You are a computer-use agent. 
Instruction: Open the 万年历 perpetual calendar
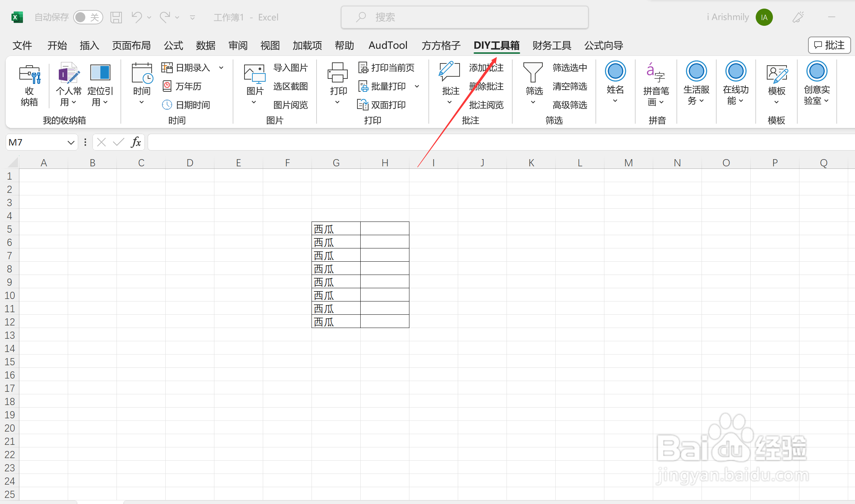coord(182,86)
